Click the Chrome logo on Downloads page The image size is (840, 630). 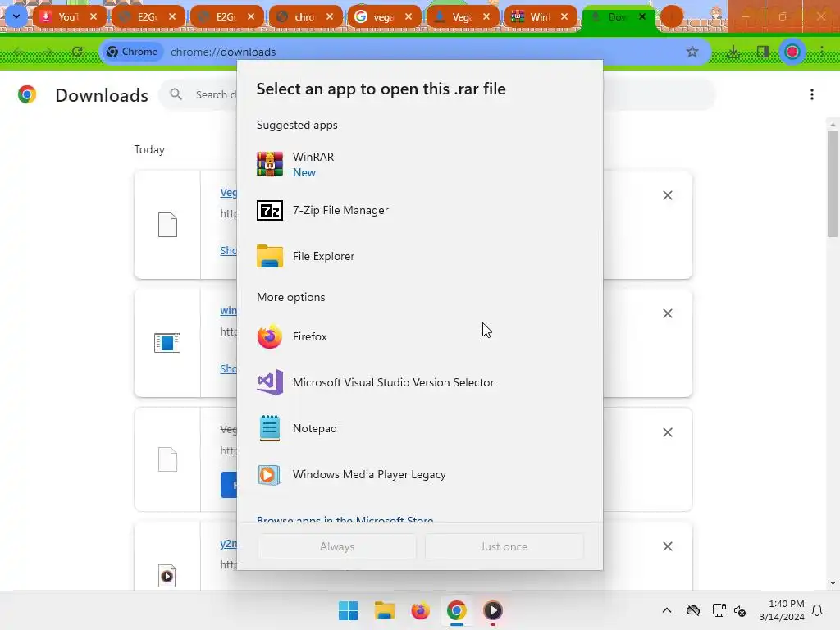pos(27,94)
